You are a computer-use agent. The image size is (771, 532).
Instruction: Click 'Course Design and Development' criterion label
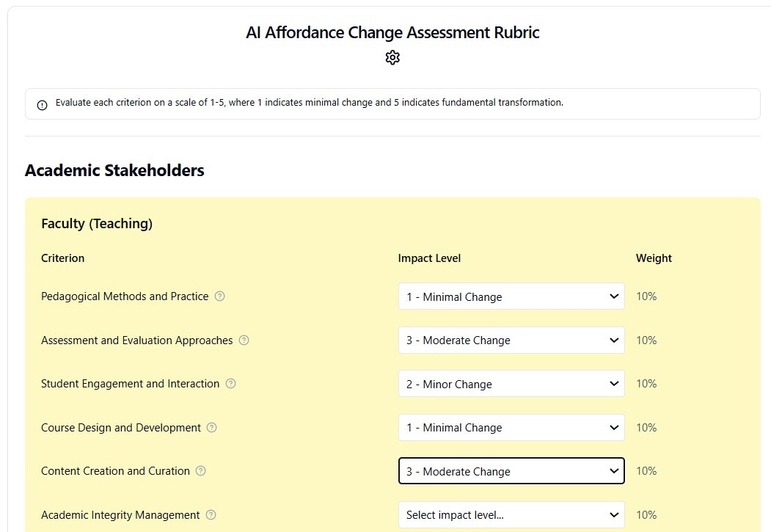tap(121, 428)
